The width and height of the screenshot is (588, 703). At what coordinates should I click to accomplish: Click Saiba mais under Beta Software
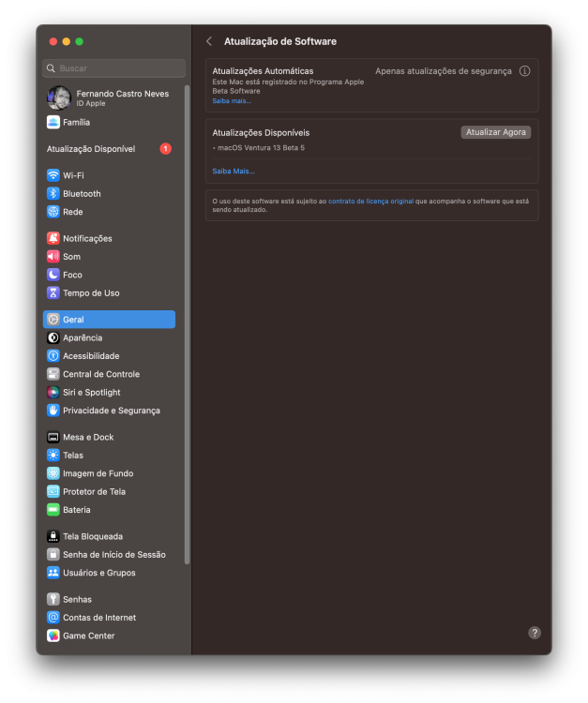click(x=232, y=101)
